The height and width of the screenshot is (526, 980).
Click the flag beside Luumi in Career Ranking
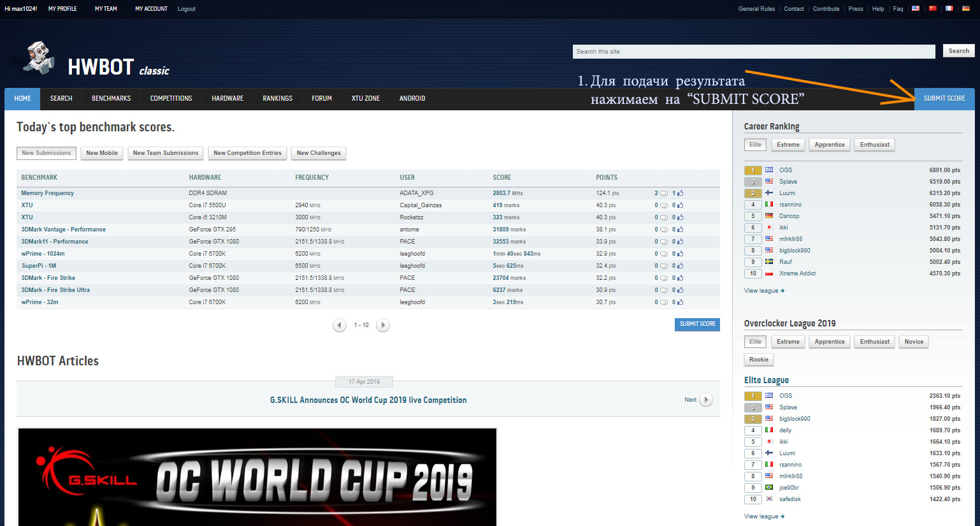(769, 193)
